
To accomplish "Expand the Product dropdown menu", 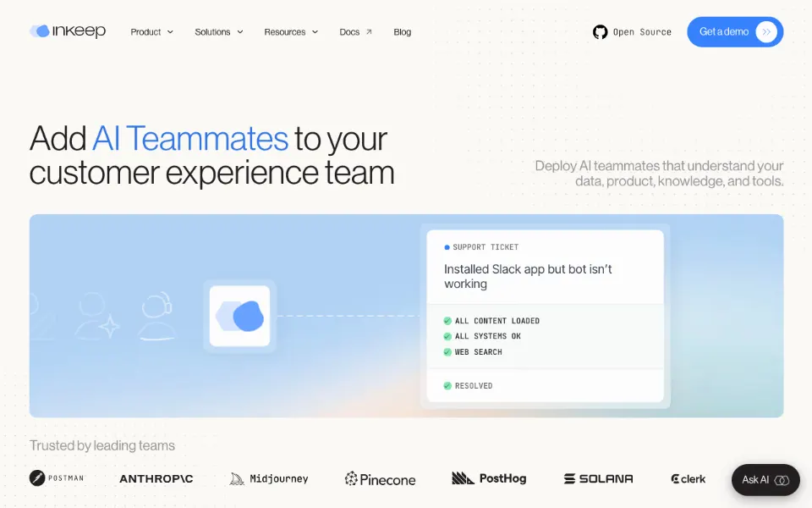I will tap(151, 32).
